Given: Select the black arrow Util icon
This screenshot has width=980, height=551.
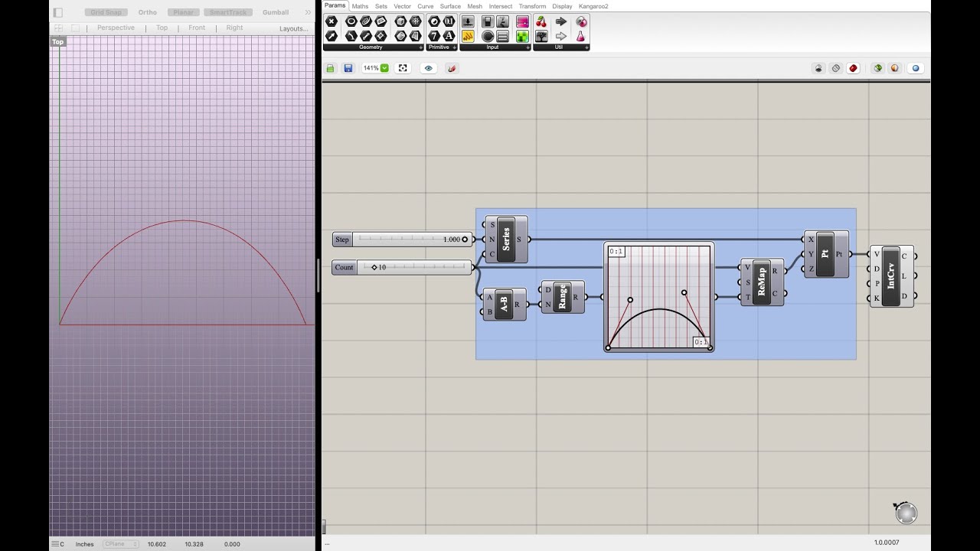Looking at the screenshot, I should (x=561, y=21).
